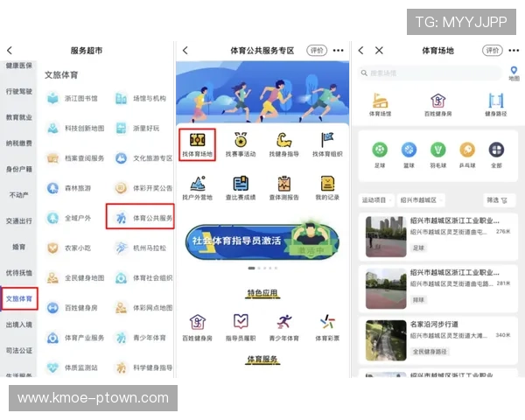Open 全民健身地图 service

pyautogui.click(x=75, y=278)
